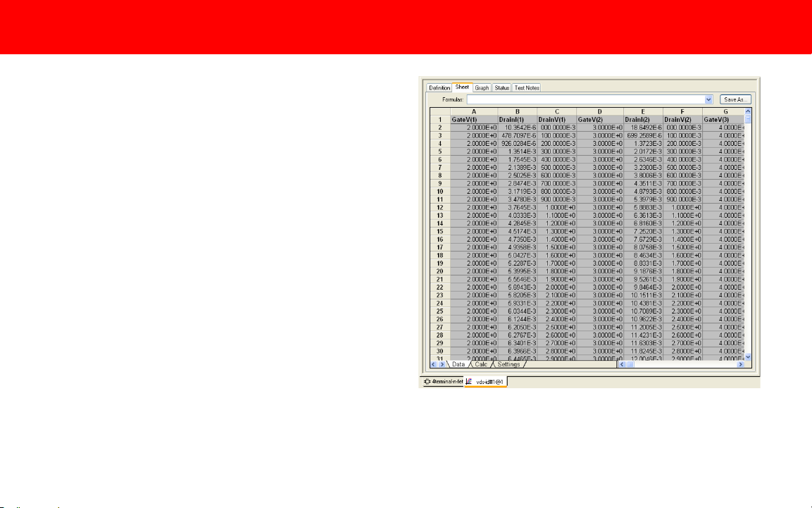The width and height of the screenshot is (812, 508).
Task: Select row 10 header
Action: (x=439, y=191)
